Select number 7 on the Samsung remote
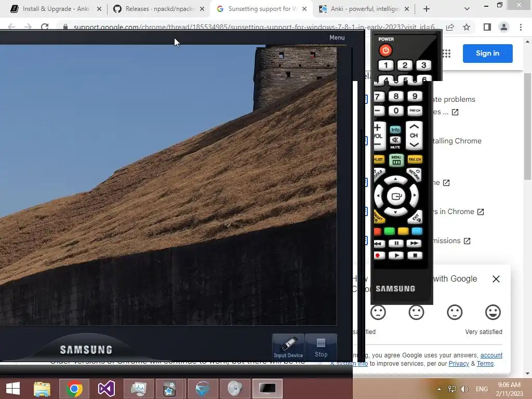532x399 pixels. coord(379,97)
